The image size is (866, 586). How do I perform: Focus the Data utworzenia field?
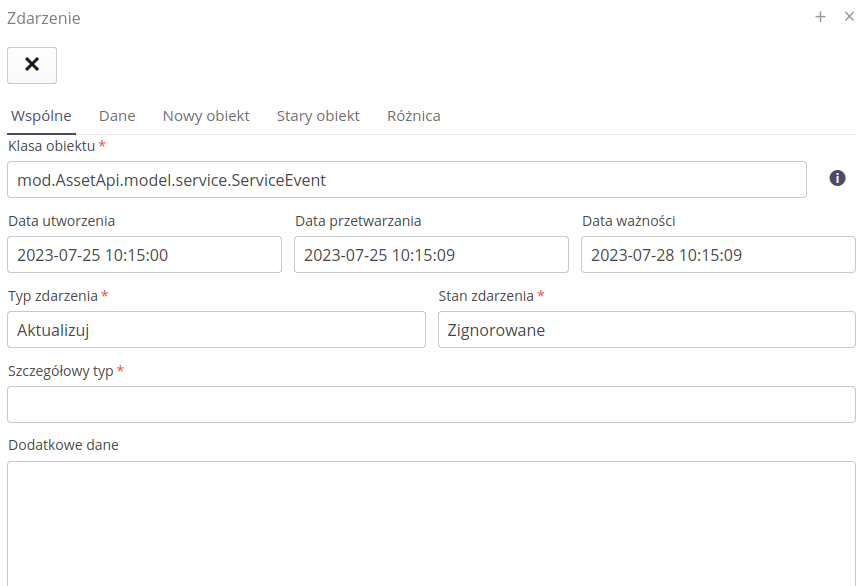(144, 255)
